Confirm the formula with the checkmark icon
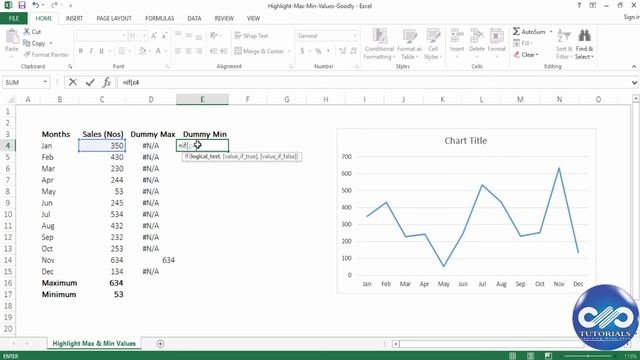Image resolution: width=640 pixels, height=360 pixels. pos(90,82)
